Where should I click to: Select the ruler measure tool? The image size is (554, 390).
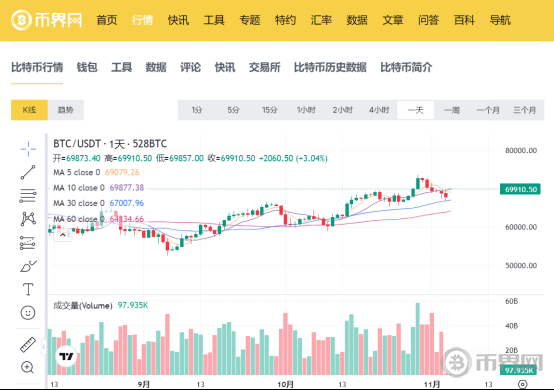(x=28, y=344)
